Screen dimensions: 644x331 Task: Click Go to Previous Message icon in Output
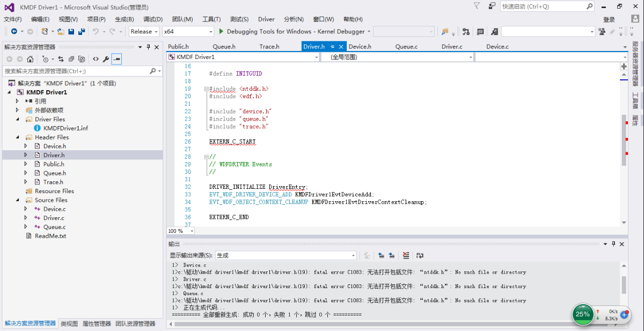click(x=381, y=255)
